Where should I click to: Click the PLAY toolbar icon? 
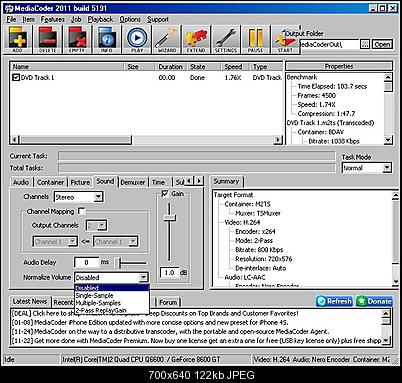pos(137,40)
